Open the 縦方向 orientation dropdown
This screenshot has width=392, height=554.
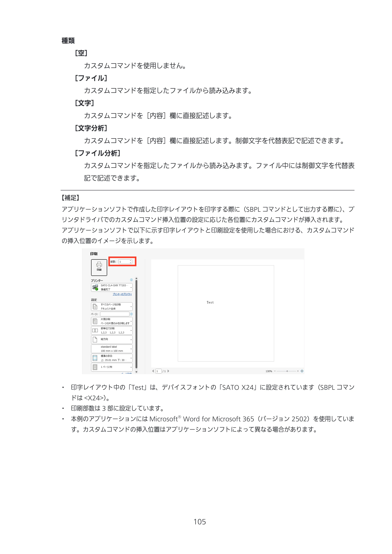coord(112,340)
